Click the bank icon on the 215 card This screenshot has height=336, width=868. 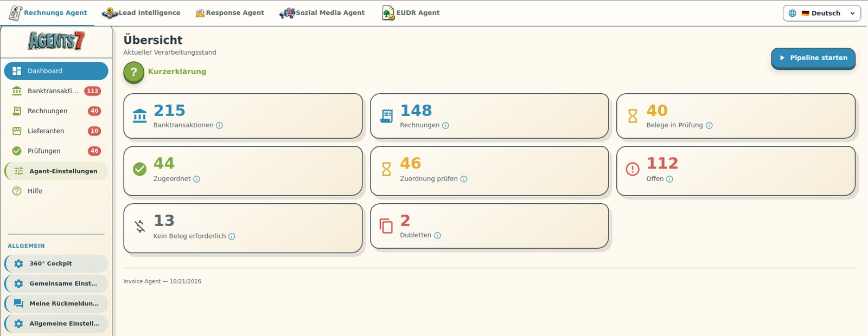pos(139,116)
